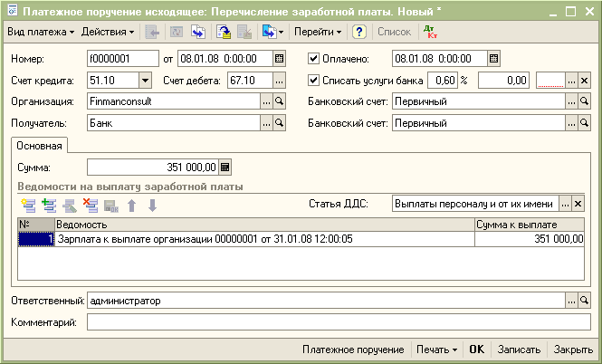Click the Комментарий input field

[x=339, y=322]
